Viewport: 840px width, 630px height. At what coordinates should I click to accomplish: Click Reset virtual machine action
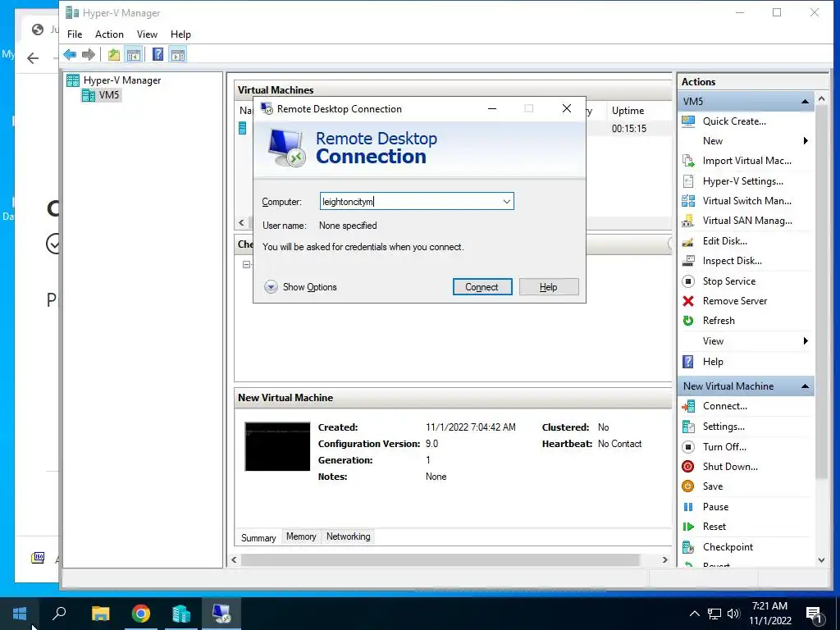tap(714, 527)
